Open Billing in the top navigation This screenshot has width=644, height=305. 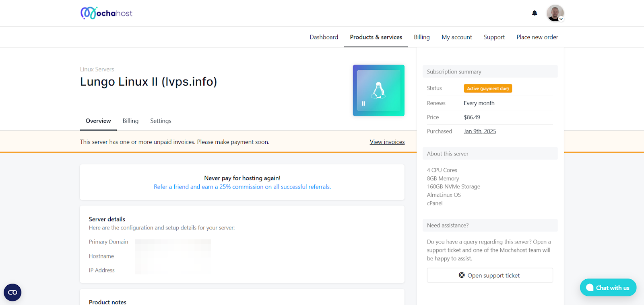click(422, 37)
